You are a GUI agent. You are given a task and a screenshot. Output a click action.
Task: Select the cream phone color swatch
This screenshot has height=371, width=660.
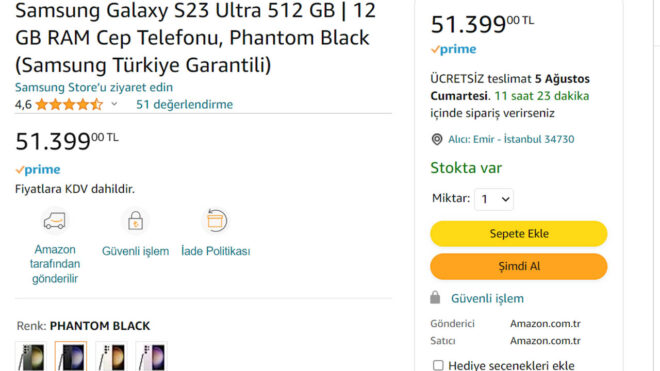(x=112, y=356)
